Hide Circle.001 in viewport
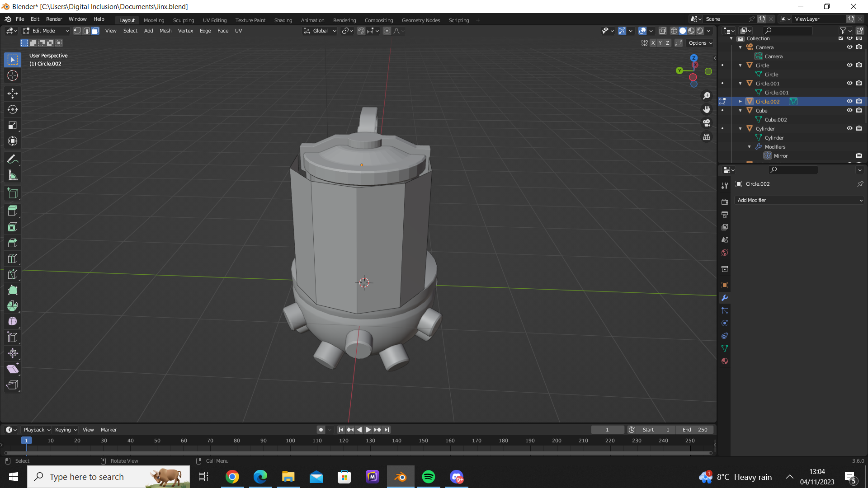 (849, 83)
